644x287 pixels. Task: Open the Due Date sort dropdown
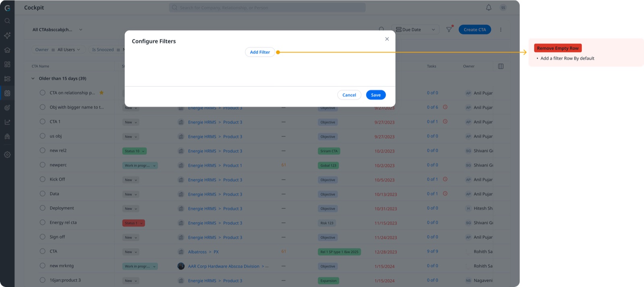[415, 30]
